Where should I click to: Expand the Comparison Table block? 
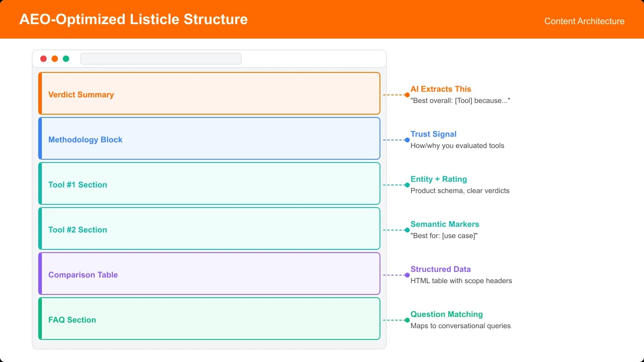tap(209, 274)
